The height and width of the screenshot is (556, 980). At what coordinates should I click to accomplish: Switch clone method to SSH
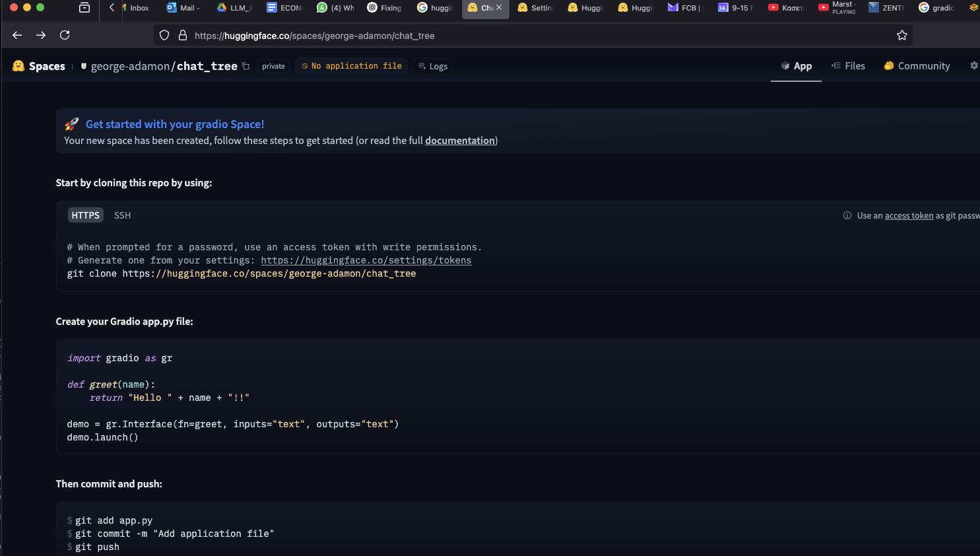[122, 215]
